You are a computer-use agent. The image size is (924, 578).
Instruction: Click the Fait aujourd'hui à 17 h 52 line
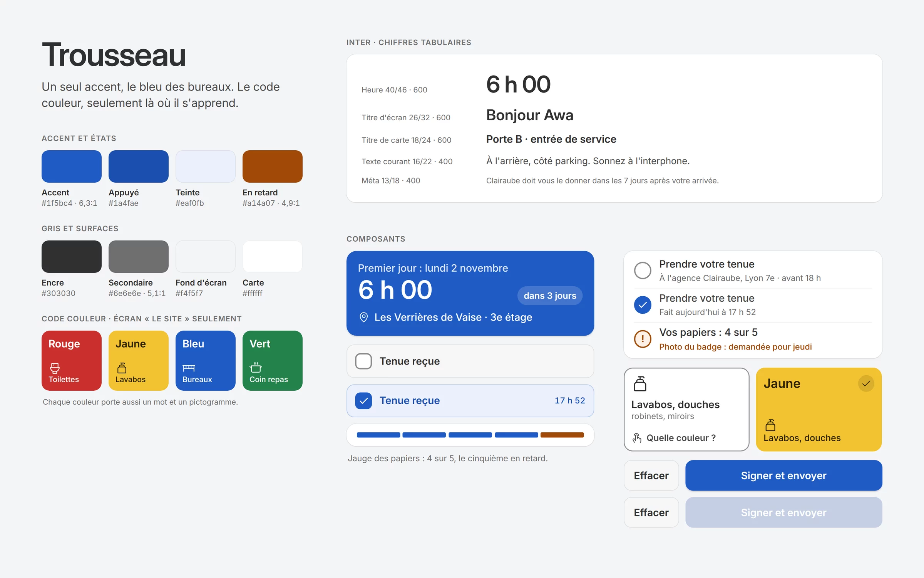click(708, 312)
